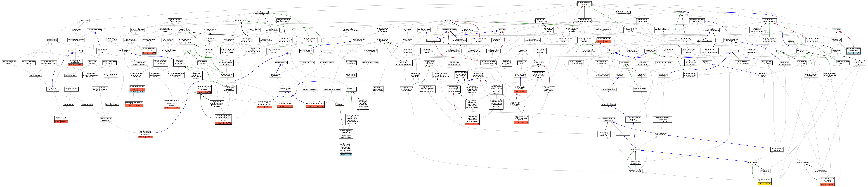Image resolution: width=868 pixels, height=187 pixels.
Task: Select the 'biological regulation' node
Action: tap(623, 12)
